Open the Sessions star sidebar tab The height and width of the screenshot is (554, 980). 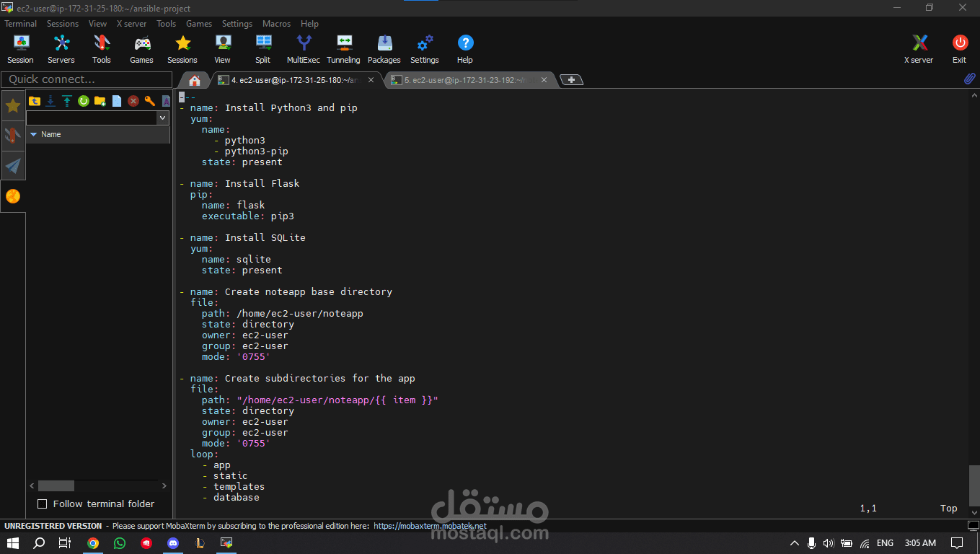[13, 106]
